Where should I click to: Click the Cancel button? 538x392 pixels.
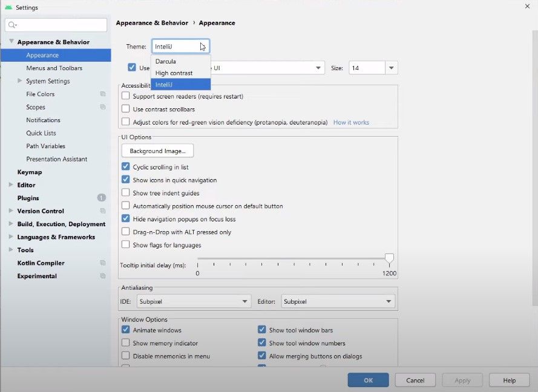pyautogui.click(x=415, y=380)
